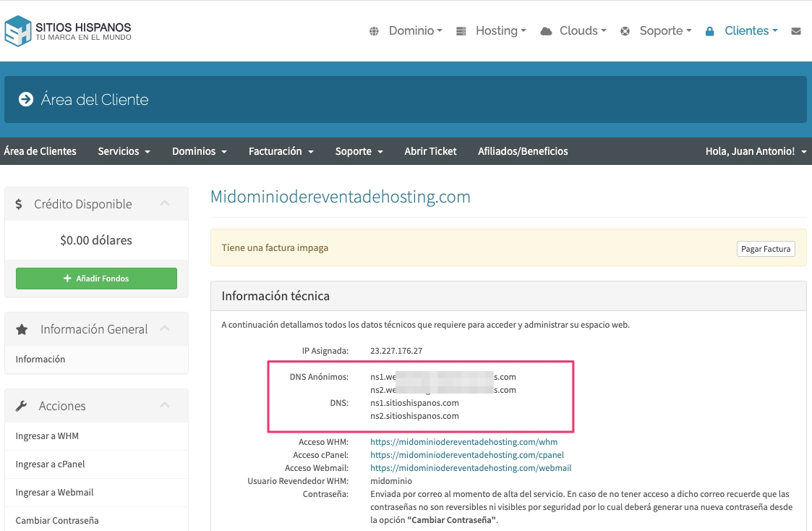812x531 pixels.
Task: Click the Sitios Hispanos logo
Action: pos(68,31)
